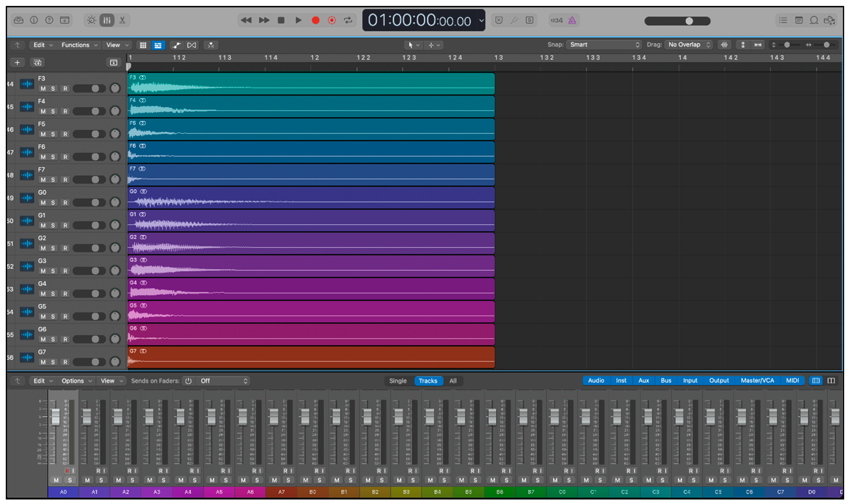Click the Record button in transport
The width and height of the screenshot is (850, 504).
[315, 20]
